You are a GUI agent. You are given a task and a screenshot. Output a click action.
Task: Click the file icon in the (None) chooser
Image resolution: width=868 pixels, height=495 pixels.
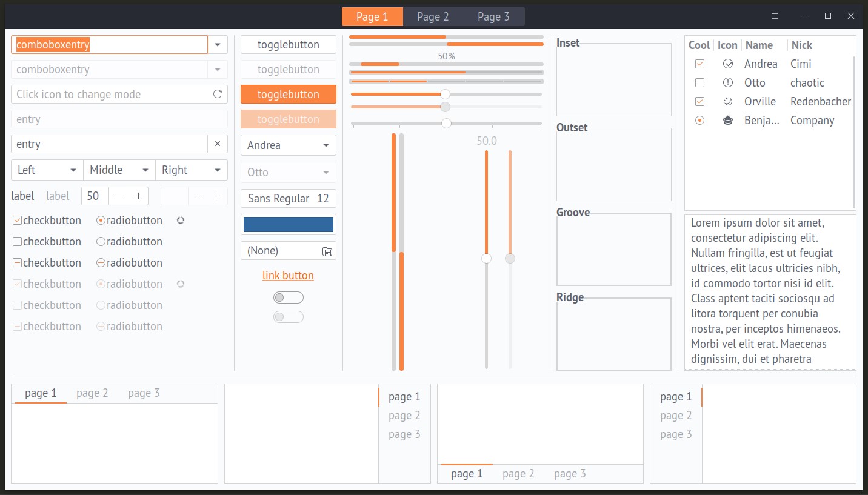tap(327, 251)
